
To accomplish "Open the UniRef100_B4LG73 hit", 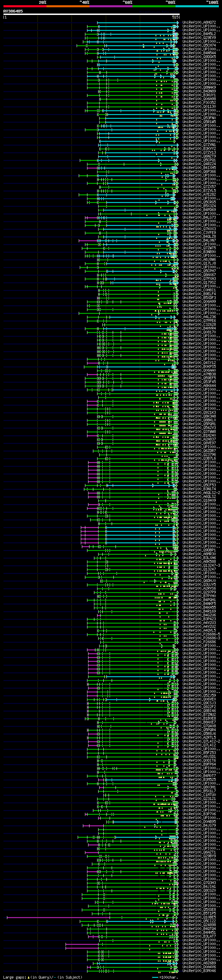I will tap(199, 217).
